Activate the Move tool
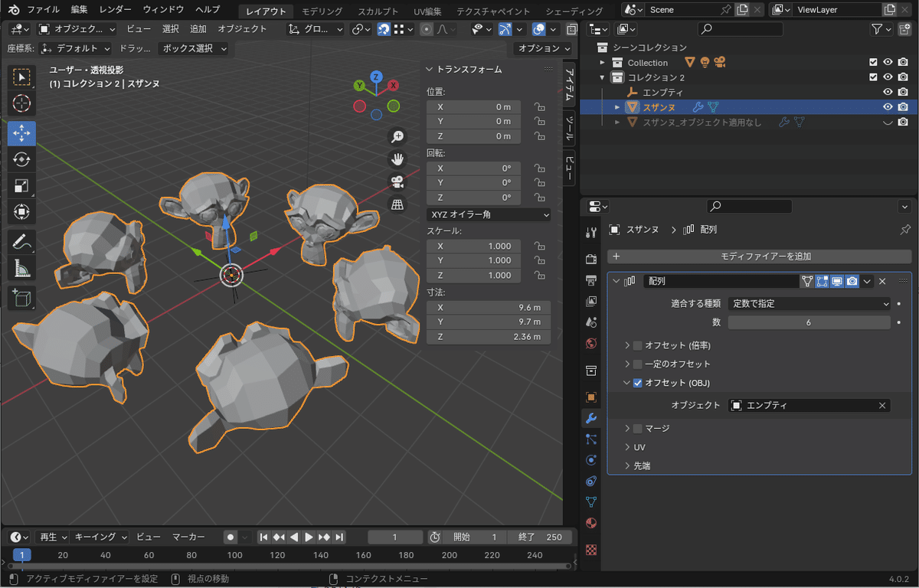This screenshot has width=919, height=588. tap(21, 132)
